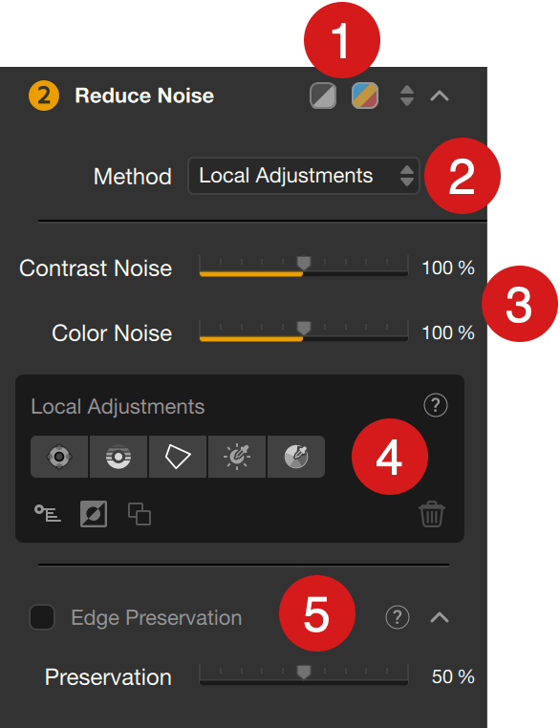Toggle step 2 Reduce Noise badge

[x=44, y=96]
